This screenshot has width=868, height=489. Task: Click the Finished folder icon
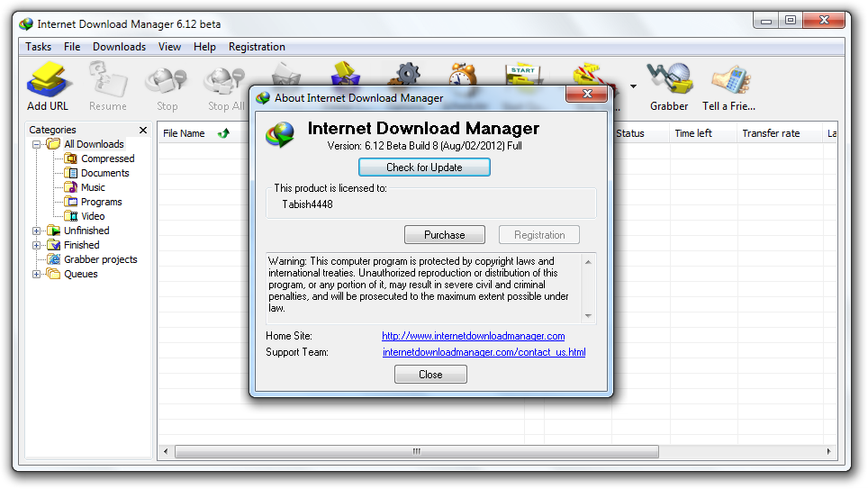54,245
